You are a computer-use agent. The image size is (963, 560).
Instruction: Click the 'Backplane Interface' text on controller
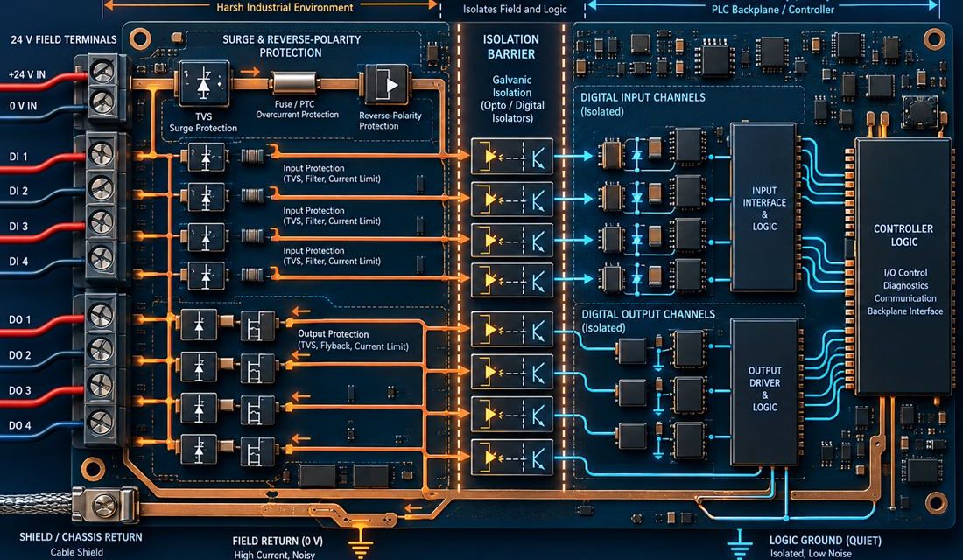coord(905,311)
